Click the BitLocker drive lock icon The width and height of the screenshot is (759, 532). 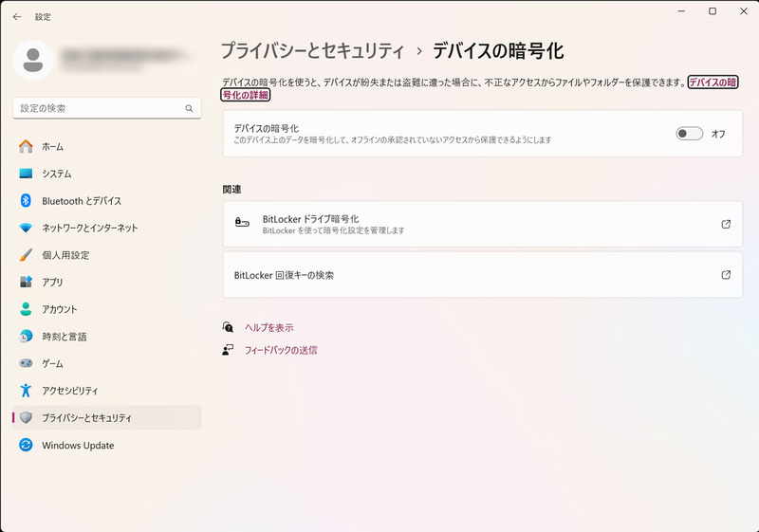click(x=242, y=223)
